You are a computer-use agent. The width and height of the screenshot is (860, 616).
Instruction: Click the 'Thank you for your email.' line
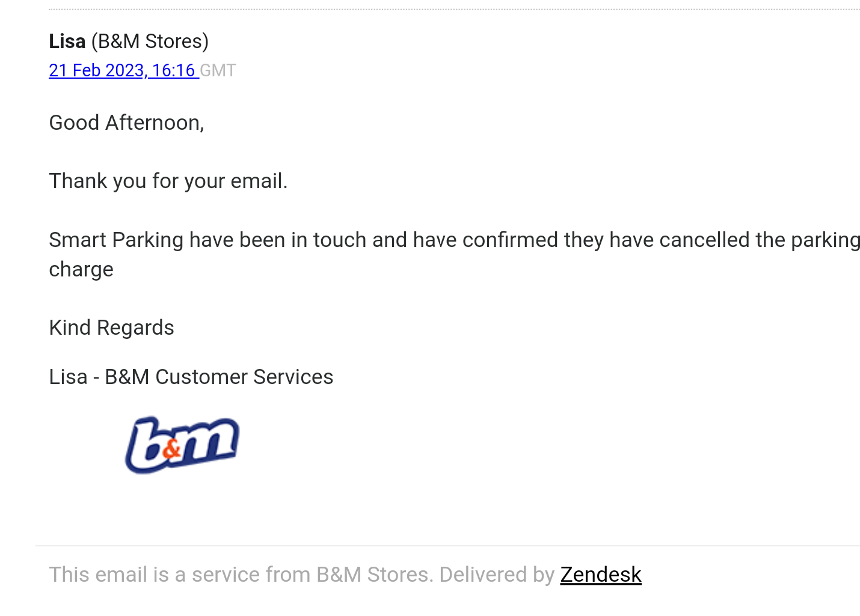point(168,181)
